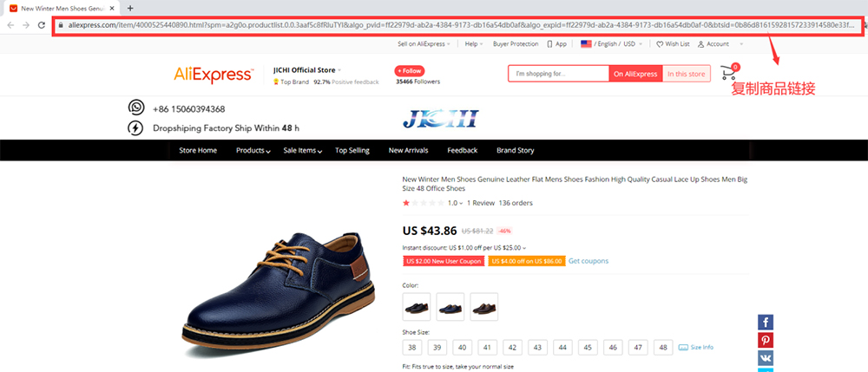This screenshot has height=372, width=868.
Task: Share product on VK
Action: coord(766,357)
